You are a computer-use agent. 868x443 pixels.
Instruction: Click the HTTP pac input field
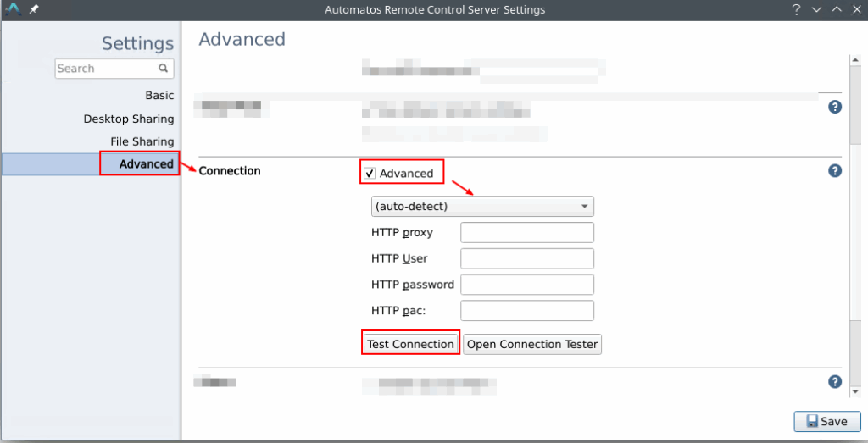(527, 310)
